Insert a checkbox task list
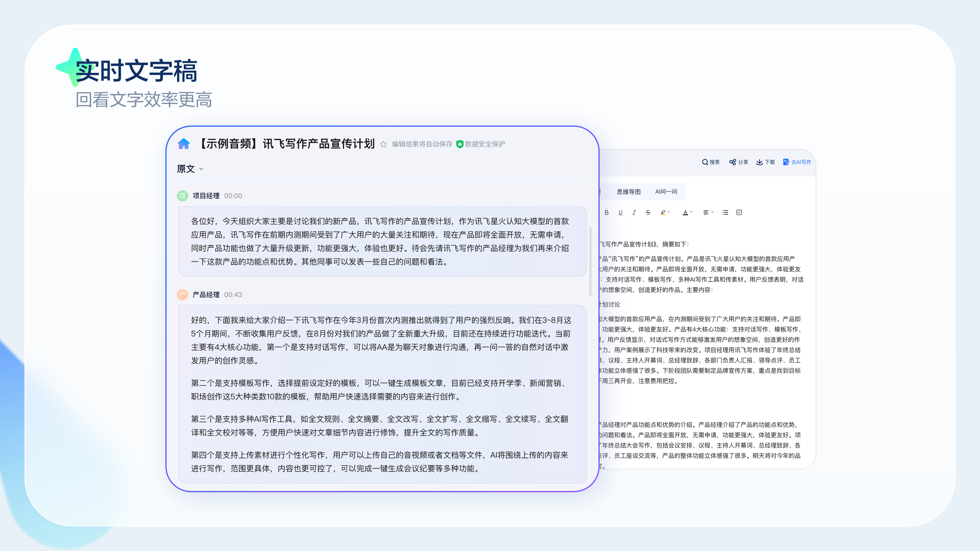Viewport: 980px width, 551px height. [x=739, y=212]
